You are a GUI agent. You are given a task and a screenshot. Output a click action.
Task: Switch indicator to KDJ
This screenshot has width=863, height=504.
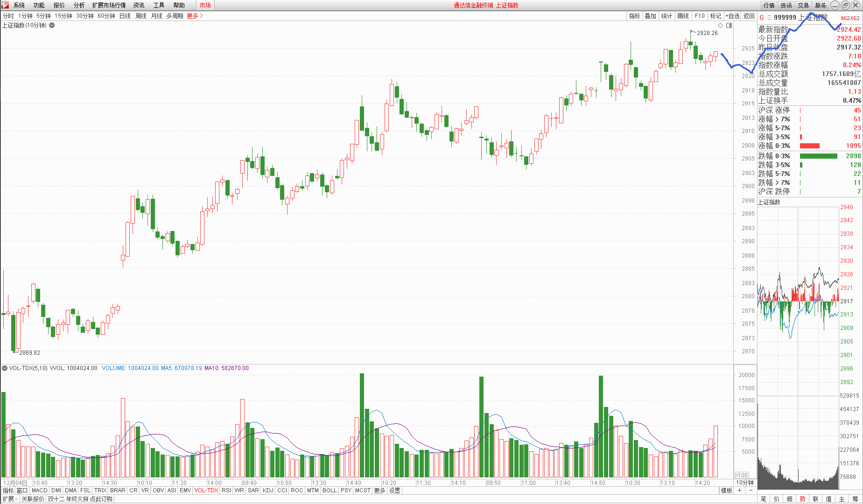tap(268, 490)
